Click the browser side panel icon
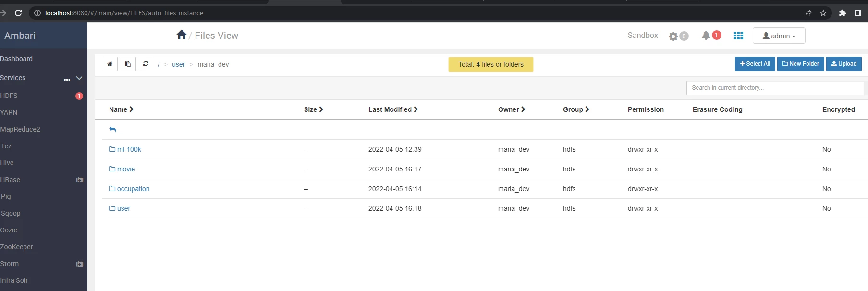 coord(858,13)
